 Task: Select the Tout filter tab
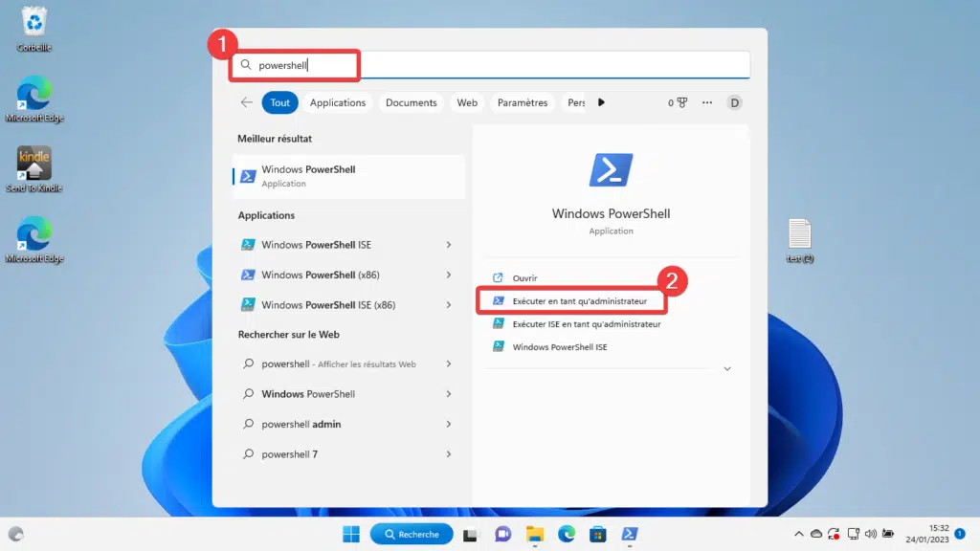279,102
